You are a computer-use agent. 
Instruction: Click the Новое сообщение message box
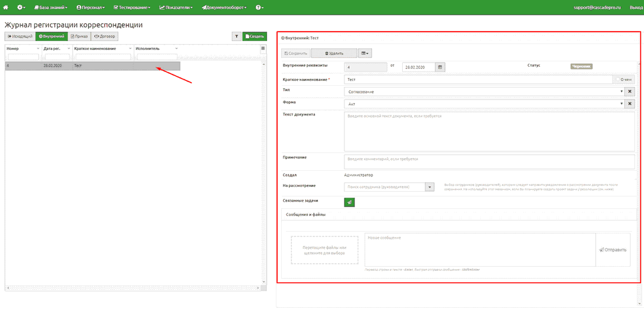pos(480,250)
